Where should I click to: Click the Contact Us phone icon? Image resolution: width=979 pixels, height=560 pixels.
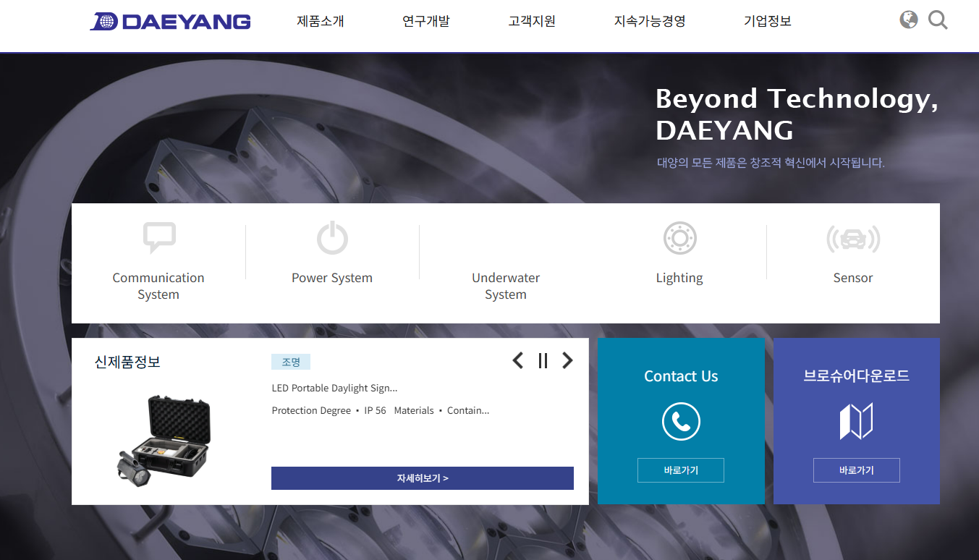coord(681,421)
